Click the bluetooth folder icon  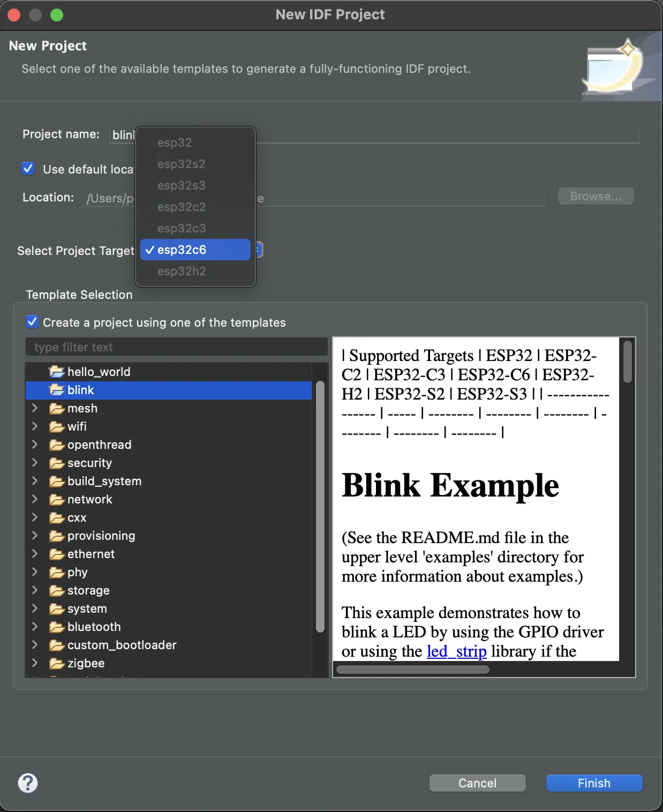coord(56,627)
